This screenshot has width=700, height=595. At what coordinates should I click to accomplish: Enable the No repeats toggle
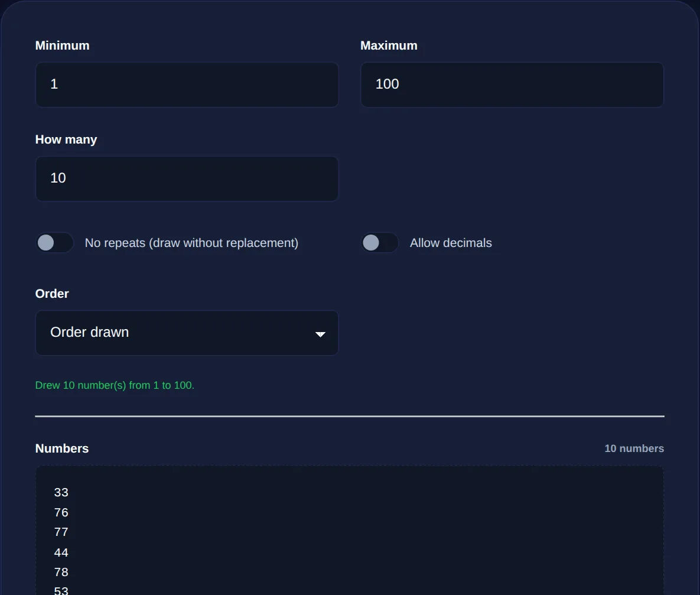pyautogui.click(x=54, y=243)
